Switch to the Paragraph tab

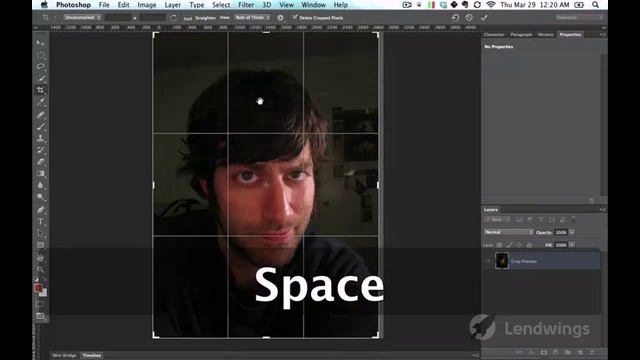pos(521,35)
